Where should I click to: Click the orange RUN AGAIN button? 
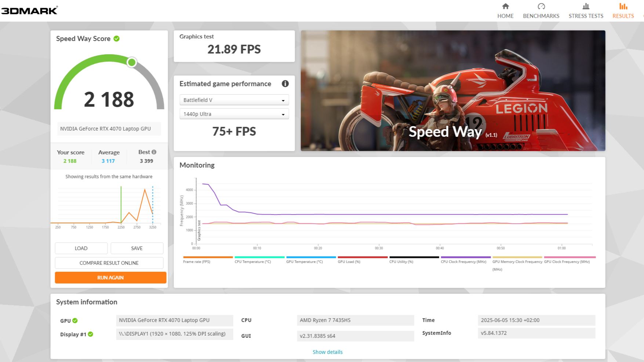(x=110, y=278)
